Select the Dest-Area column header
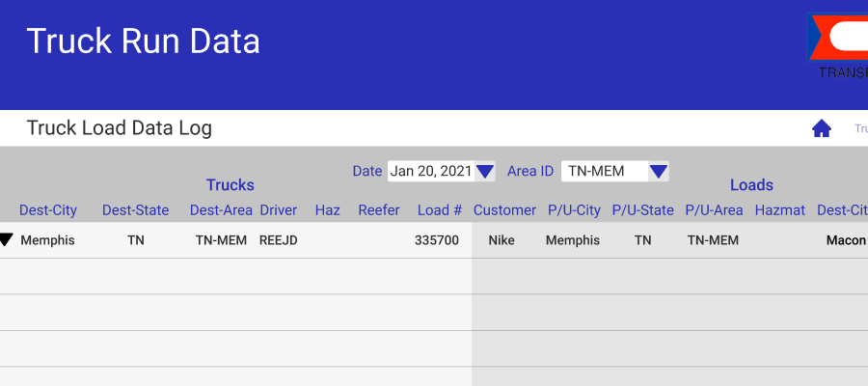Viewport: 868px width, 386px height. tap(222, 210)
